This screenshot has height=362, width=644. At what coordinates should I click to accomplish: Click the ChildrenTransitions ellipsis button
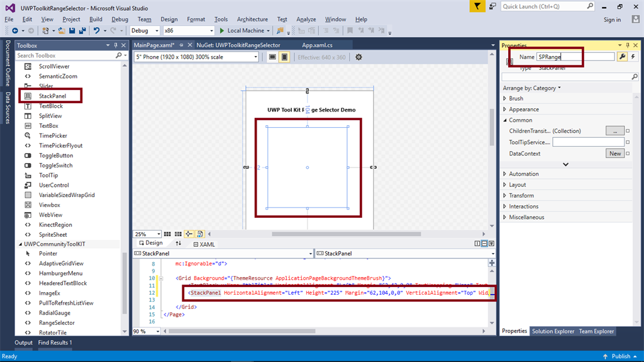(615, 131)
